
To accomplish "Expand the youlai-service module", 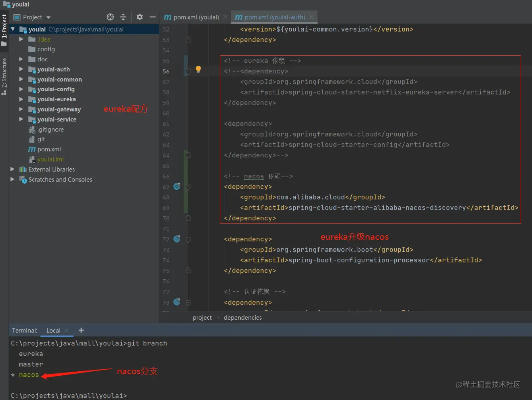I will pos(21,119).
